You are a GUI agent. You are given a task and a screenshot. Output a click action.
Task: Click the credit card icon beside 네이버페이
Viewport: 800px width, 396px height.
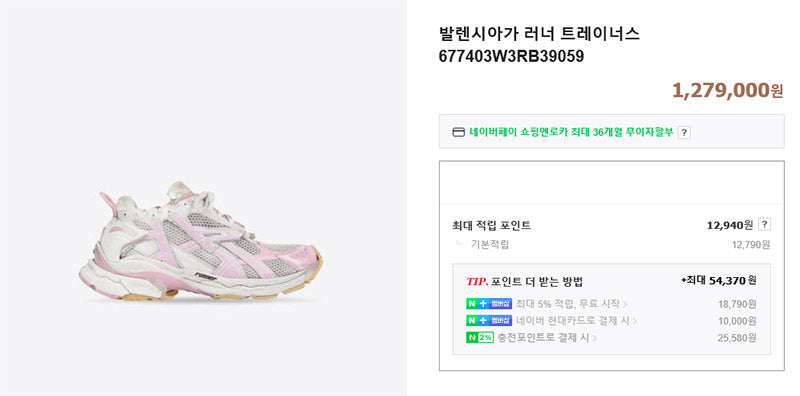tap(458, 132)
